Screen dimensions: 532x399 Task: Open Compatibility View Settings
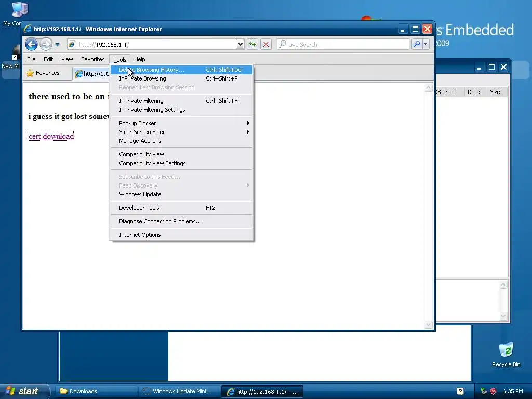point(181,163)
